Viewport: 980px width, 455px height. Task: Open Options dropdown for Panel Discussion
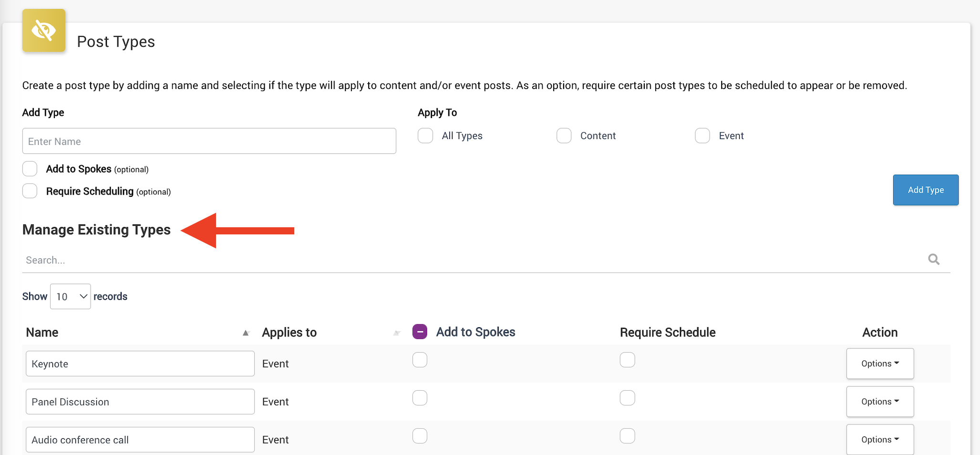[x=880, y=402]
